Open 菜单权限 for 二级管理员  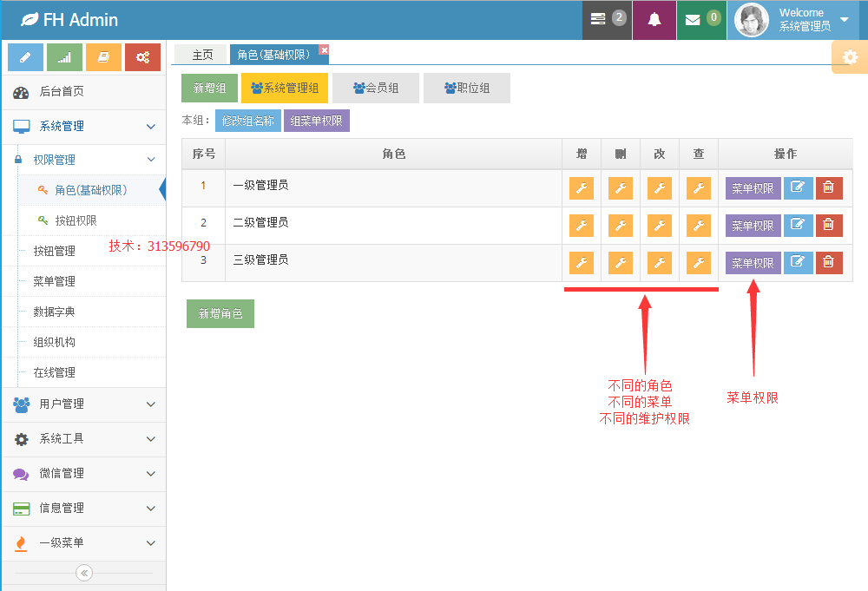[x=753, y=226]
